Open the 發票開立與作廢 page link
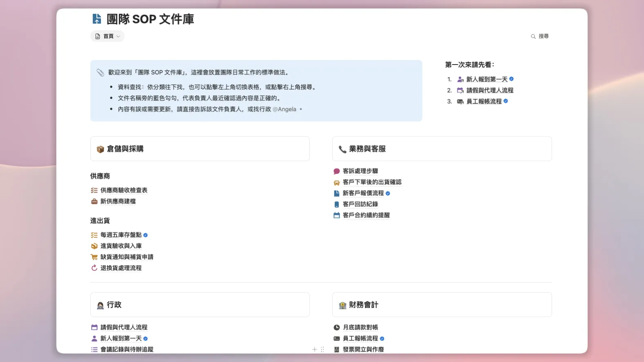Screen dimensions: 644x362 pyautogui.click(x=363, y=349)
